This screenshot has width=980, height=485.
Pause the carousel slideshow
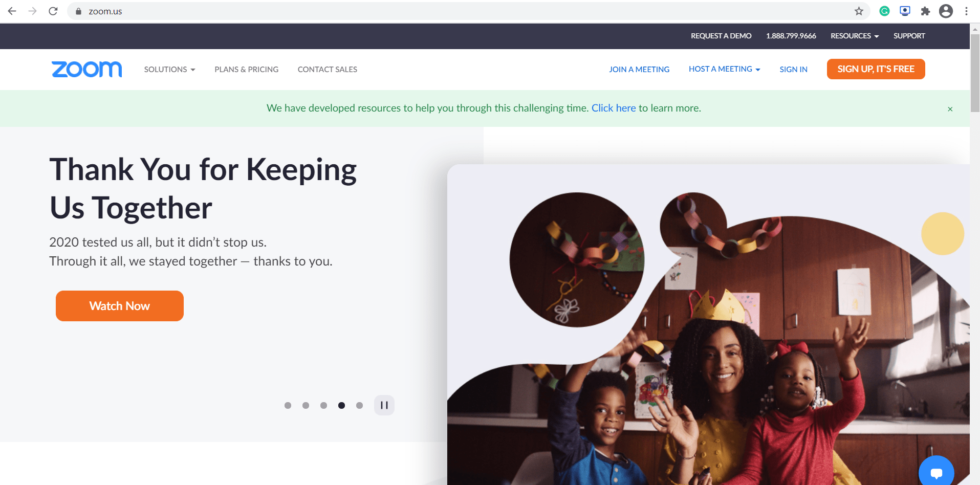click(384, 405)
